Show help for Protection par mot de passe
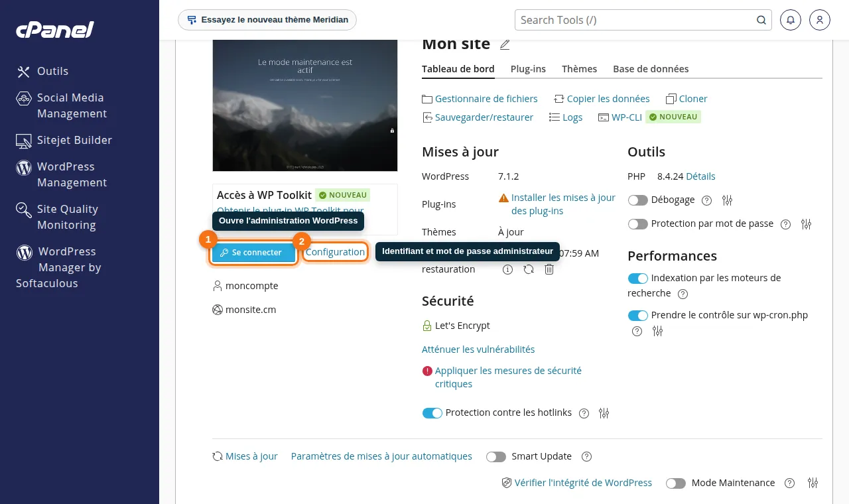 (786, 224)
